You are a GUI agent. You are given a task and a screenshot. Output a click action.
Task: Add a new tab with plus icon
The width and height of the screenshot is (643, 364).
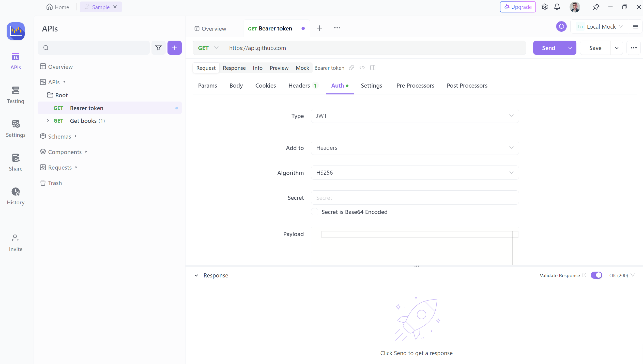[319, 28]
